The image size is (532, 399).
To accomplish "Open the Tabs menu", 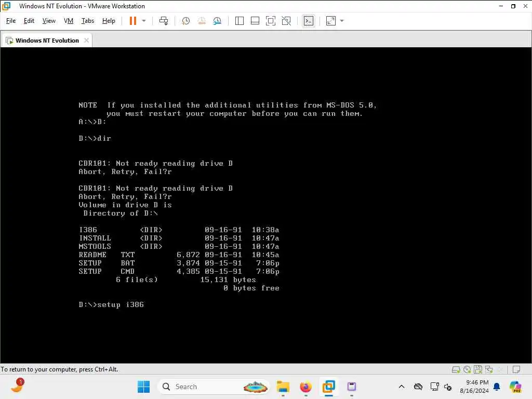I will (87, 21).
